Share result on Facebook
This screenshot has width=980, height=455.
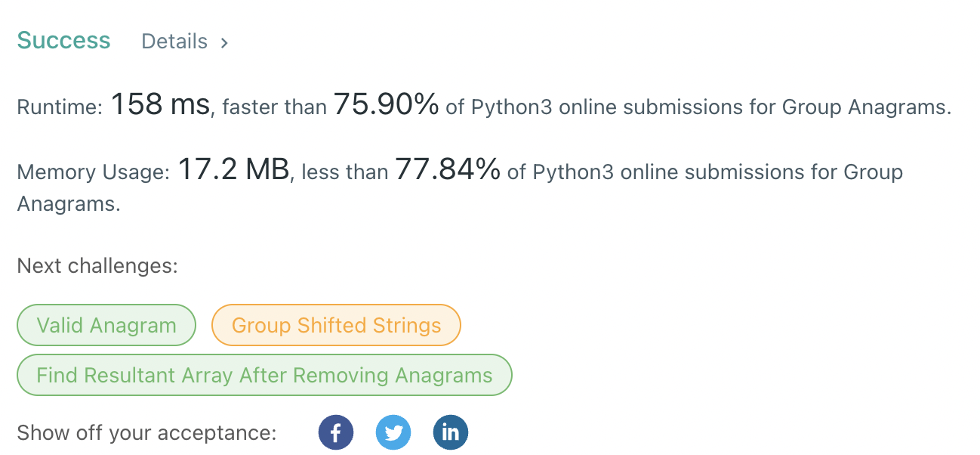pyautogui.click(x=336, y=433)
